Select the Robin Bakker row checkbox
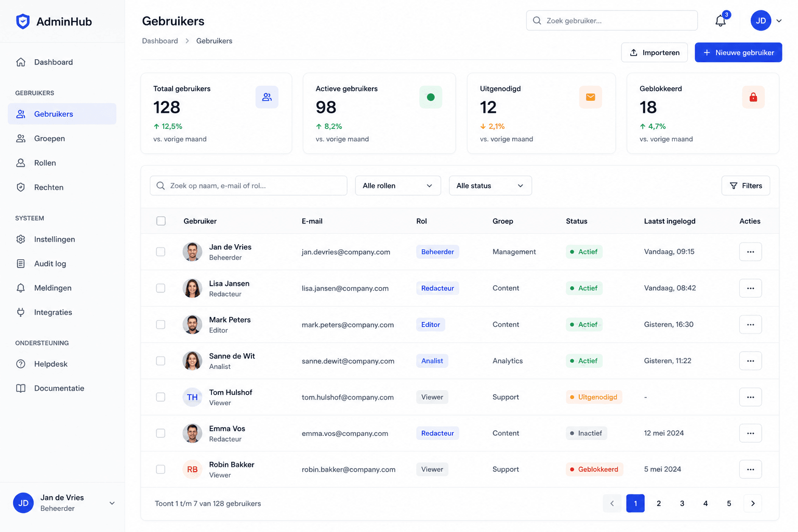This screenshot has width=798, height=532. point(161,469)
